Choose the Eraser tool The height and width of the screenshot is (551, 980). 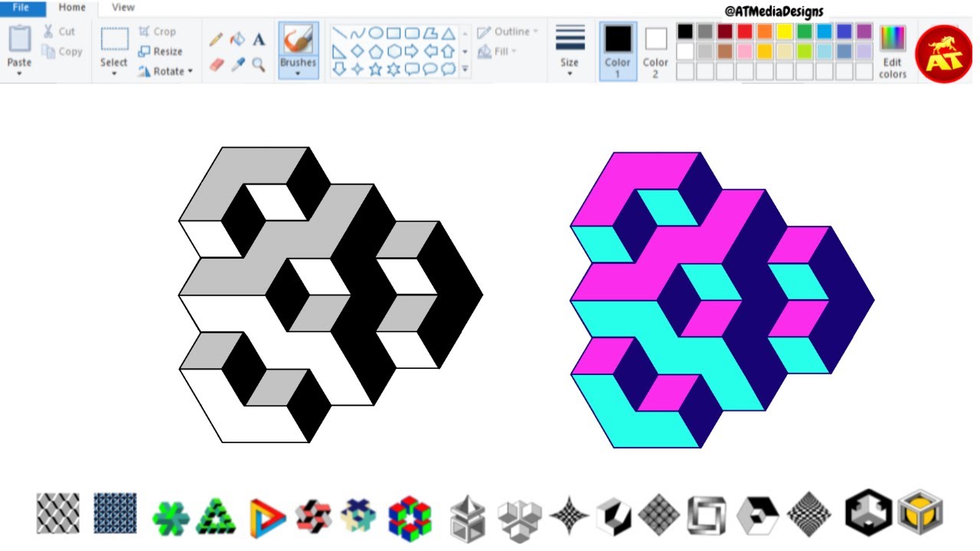click(217, 65)
